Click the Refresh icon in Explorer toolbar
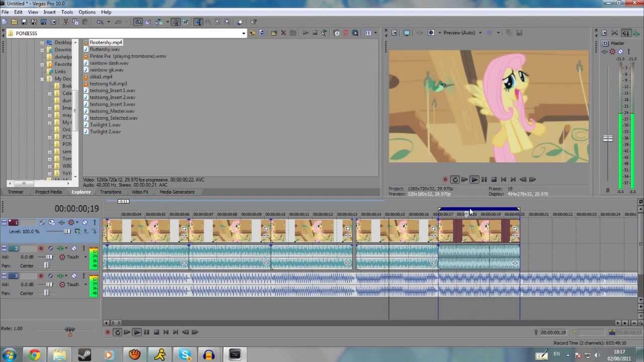 click(x=262, y=33)
